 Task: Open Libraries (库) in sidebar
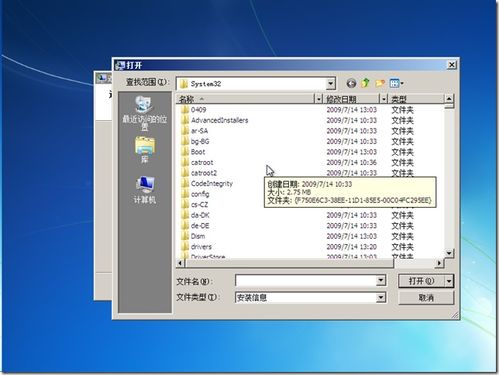[x=145, y=150]
